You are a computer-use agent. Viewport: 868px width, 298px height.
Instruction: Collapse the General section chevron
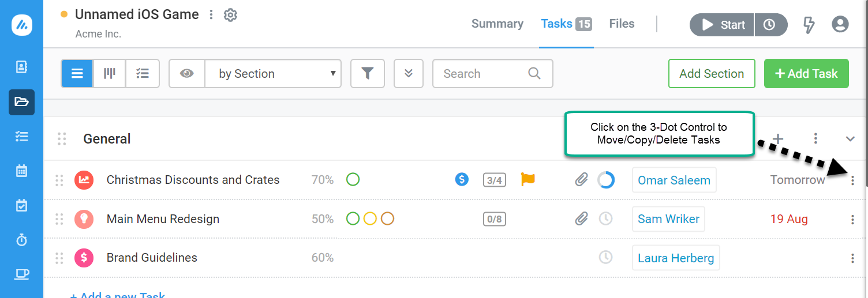pyautogui.click(x=850, y=139)
